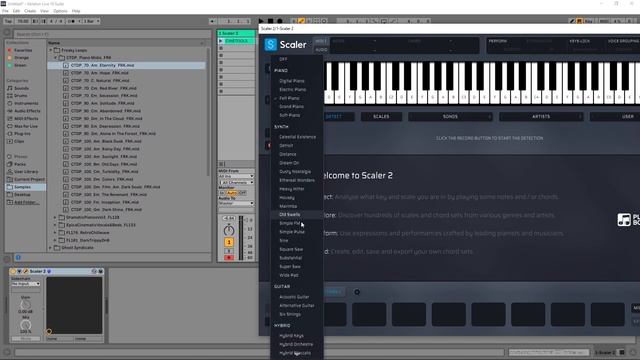Toggle Scaler 2 device on/off button
Image resolution: width=640 pixels, height=360 pixels.
13,271
